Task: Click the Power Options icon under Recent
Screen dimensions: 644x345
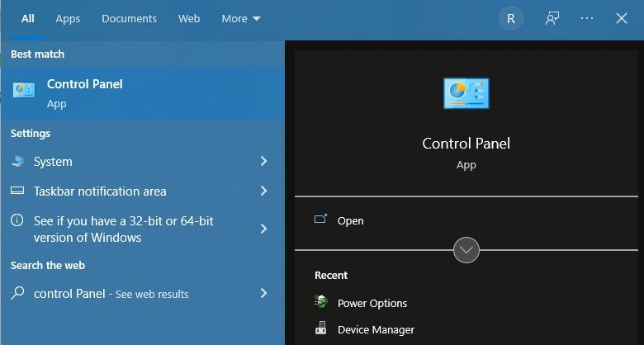Action: 321,302
